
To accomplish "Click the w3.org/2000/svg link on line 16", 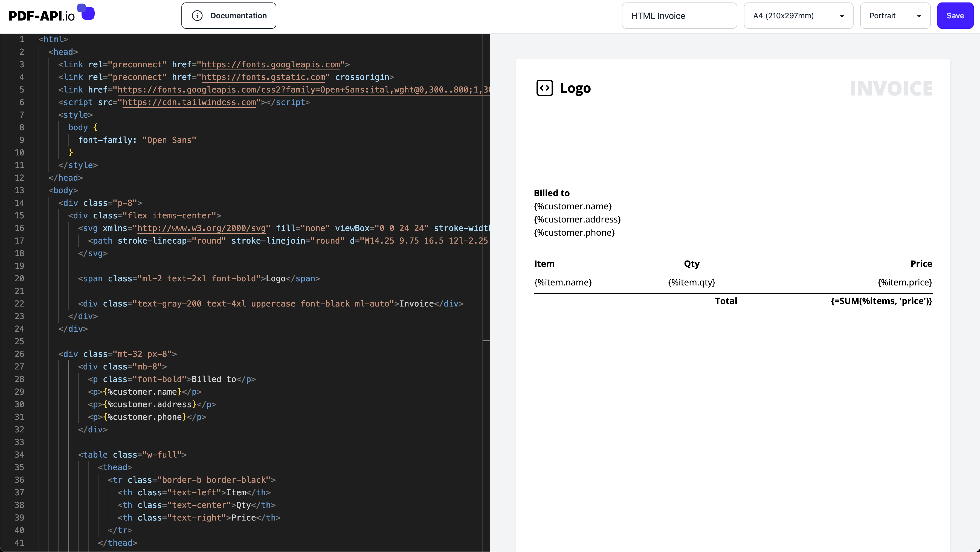I will [201, 228].
